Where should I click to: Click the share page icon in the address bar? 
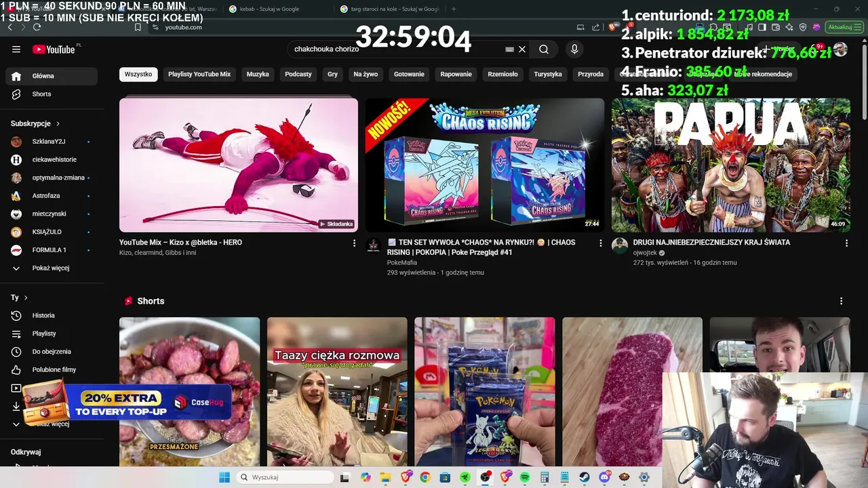pyautogui.click(x=595, y=27)
